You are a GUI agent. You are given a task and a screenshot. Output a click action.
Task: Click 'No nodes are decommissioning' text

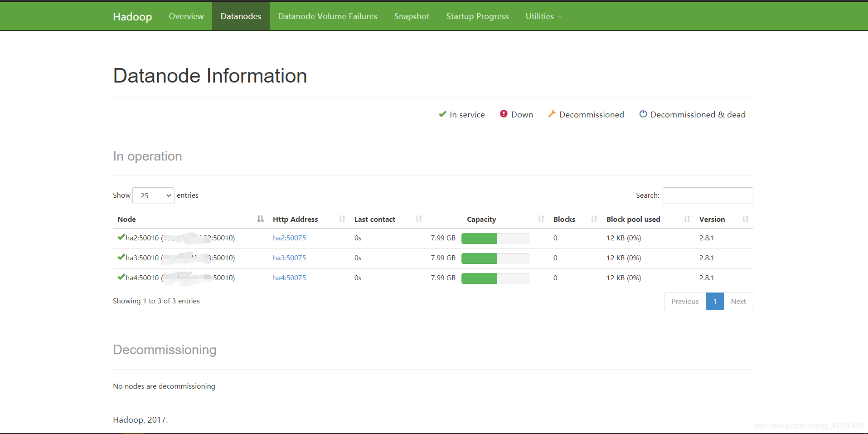164,386
